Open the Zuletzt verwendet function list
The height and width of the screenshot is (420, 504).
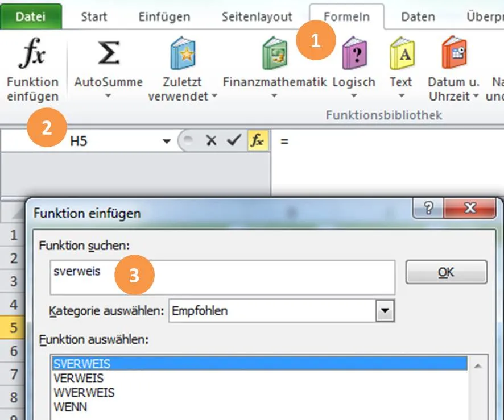pyautogui.click(x=181, y=54)
